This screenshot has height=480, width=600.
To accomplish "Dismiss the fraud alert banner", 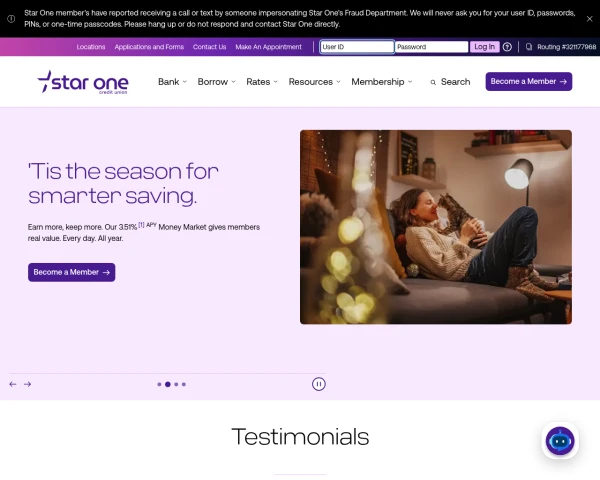I will pyautogui.click(x=590, y=18).
